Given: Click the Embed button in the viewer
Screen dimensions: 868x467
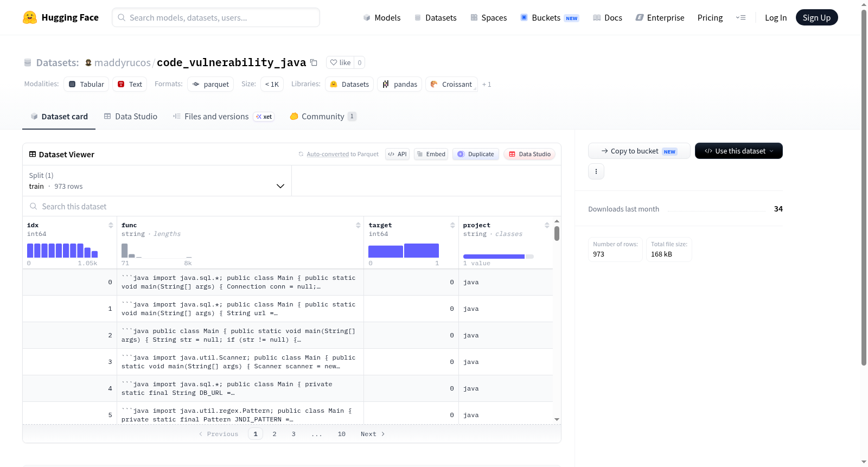Looking at the screenshot, I should tap(431, 154).
